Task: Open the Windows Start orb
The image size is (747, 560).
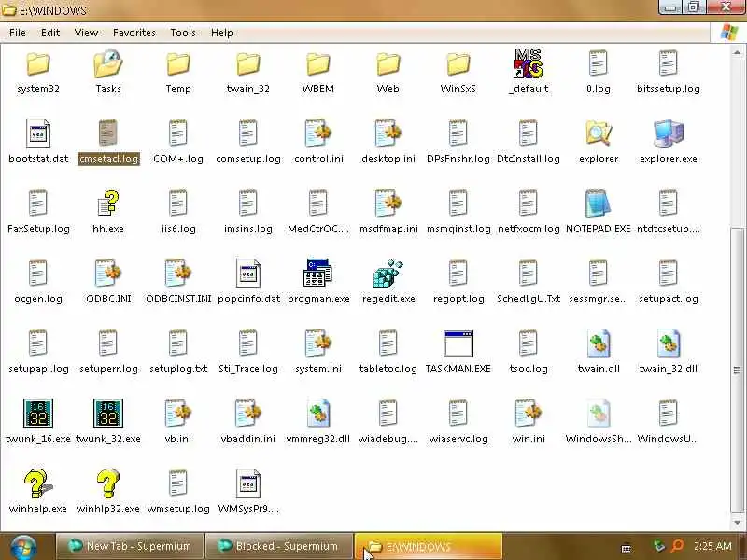Action: (x=23, y=548)
